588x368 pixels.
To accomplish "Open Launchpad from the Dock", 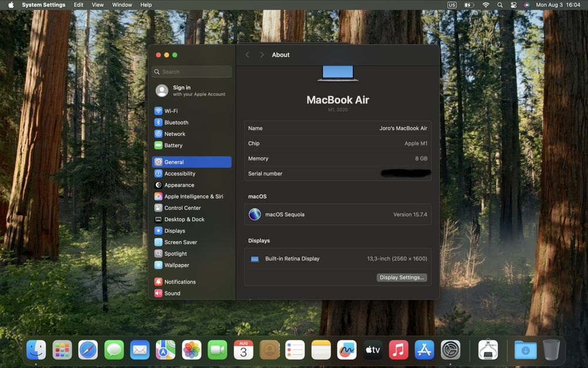I will (62, 350).
